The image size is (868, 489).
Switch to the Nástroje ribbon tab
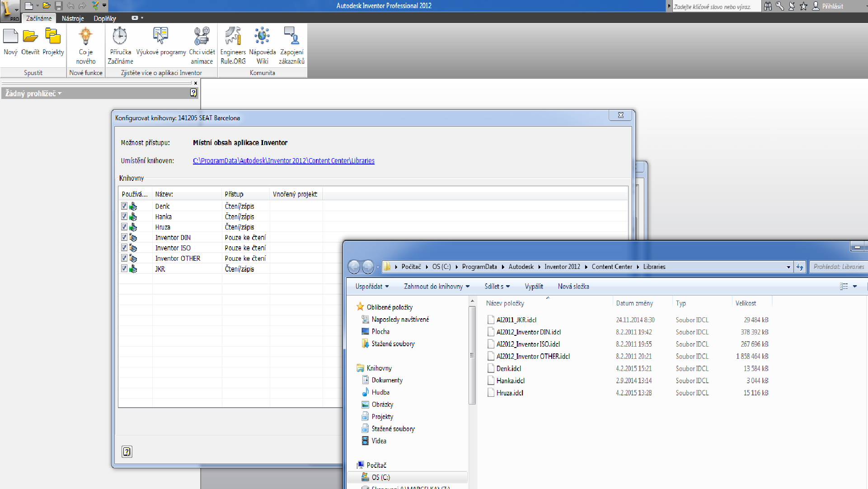[x=73, y=19]
